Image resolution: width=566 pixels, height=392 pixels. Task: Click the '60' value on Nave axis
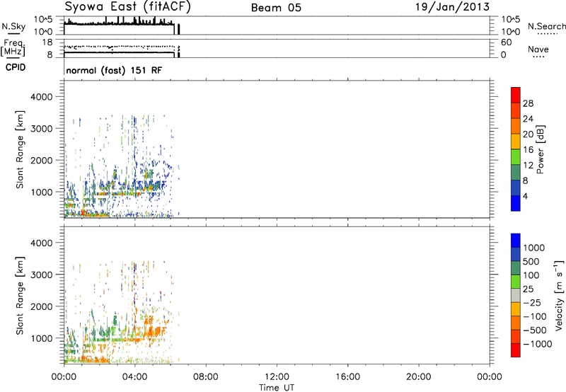pyautogui.click(x=506, y=42)
